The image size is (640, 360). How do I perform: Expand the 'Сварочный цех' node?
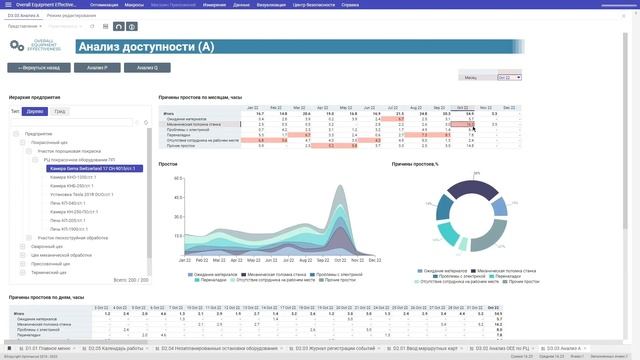pyautogui.click(x=22, y=247)
